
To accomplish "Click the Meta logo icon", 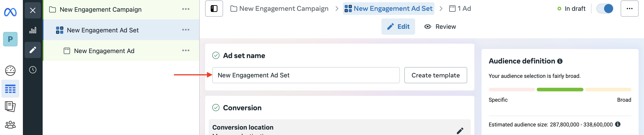I will point(10,12).
